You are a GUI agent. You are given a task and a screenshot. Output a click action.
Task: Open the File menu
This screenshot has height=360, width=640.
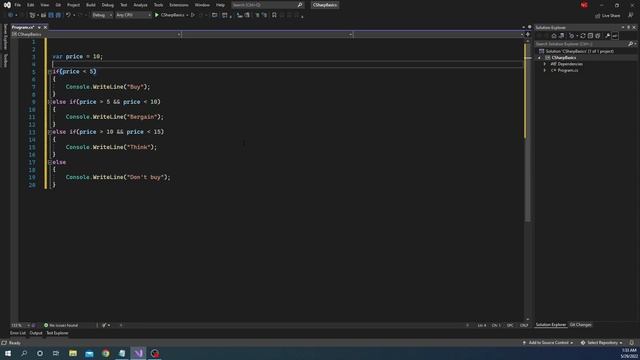[18, 5]
